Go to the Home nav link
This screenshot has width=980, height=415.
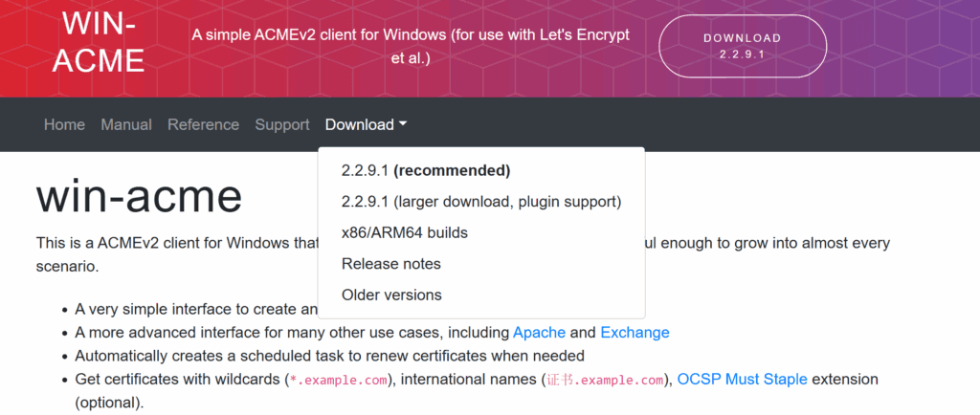64,124
